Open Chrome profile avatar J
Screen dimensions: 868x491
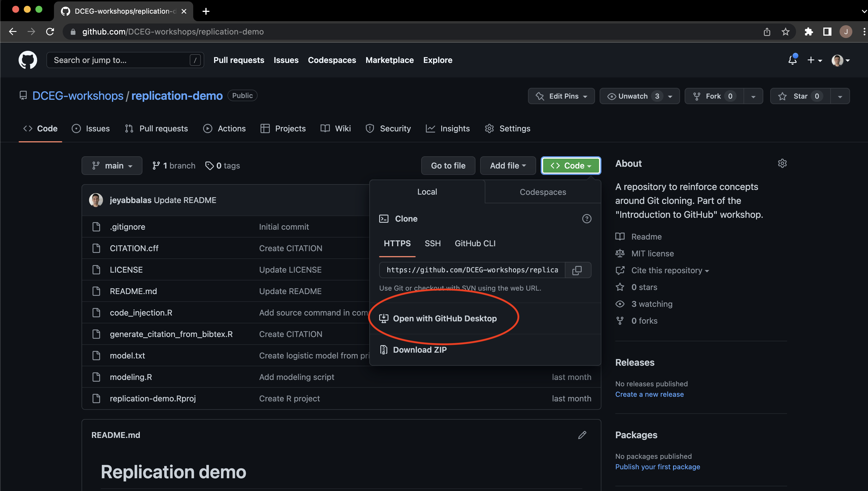point(845,32)
